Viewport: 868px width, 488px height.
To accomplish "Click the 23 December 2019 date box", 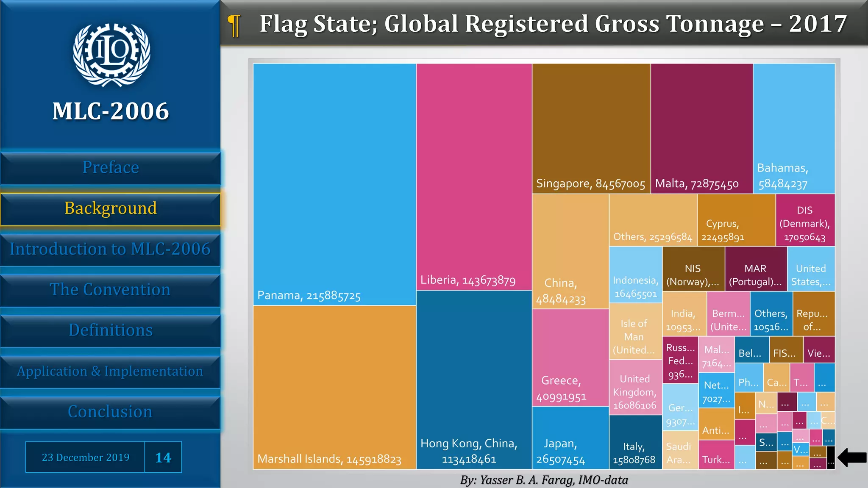I will click(x=85, y=457).
